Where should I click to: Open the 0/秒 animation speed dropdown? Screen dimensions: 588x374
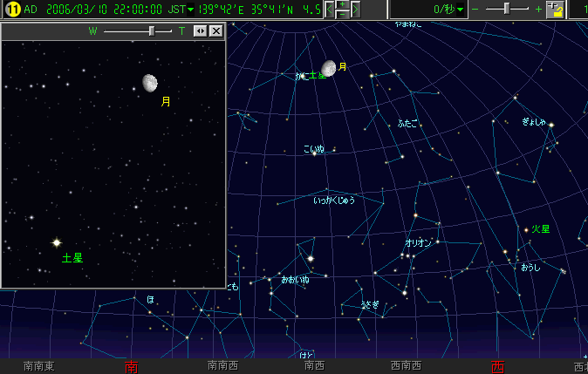(x=462, y=10)
